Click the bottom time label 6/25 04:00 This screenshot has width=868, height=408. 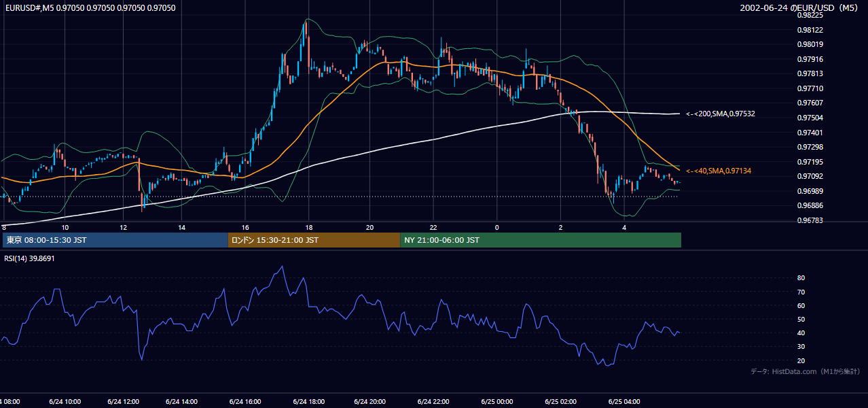[x=624, y=401]
